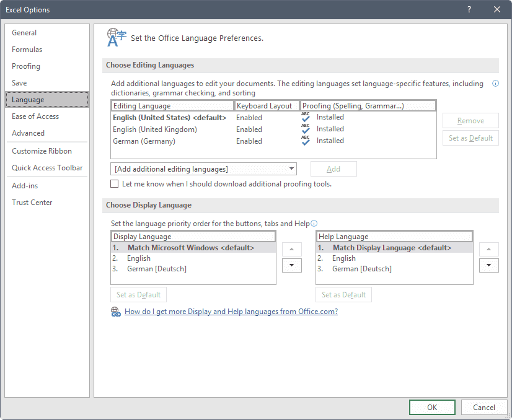Confirm settings with the OK button
Image resolution: width=512 pixels, height=420 pixels.
tap(432, 407)
